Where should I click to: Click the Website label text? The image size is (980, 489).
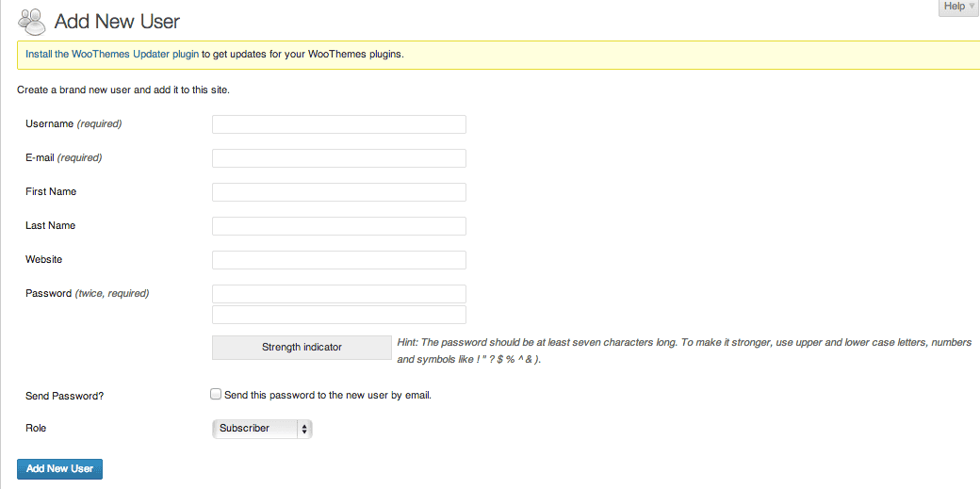44,260
